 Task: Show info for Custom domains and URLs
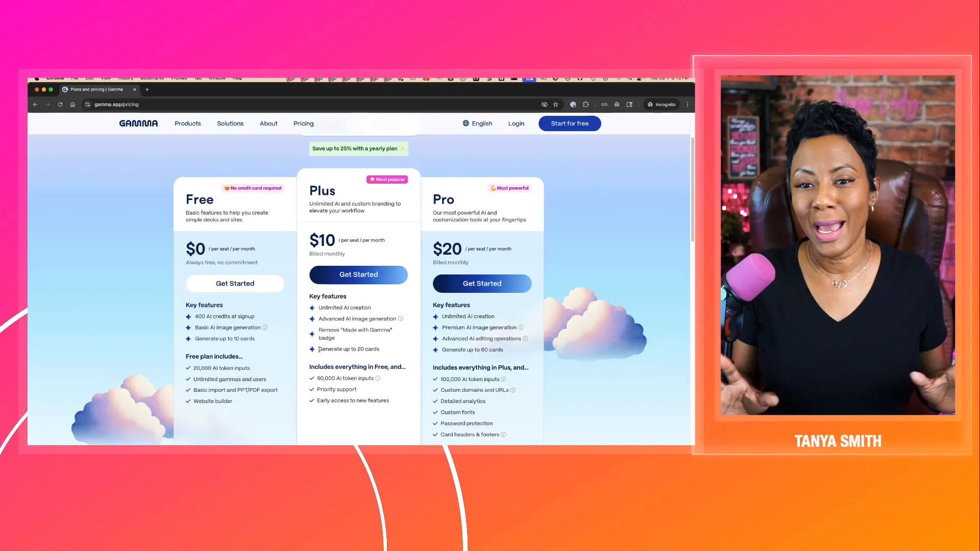coord(513,390)
